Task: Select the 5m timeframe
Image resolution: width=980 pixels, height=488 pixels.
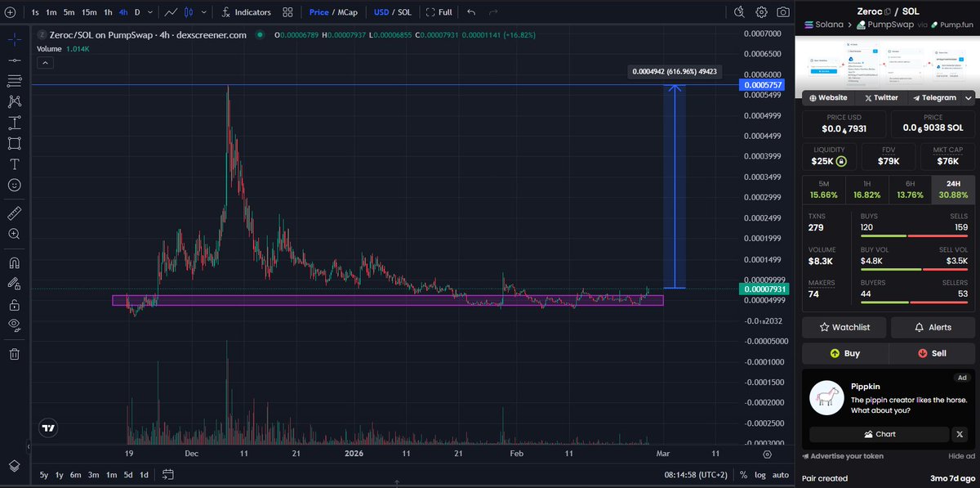Action: coord(69,12)
